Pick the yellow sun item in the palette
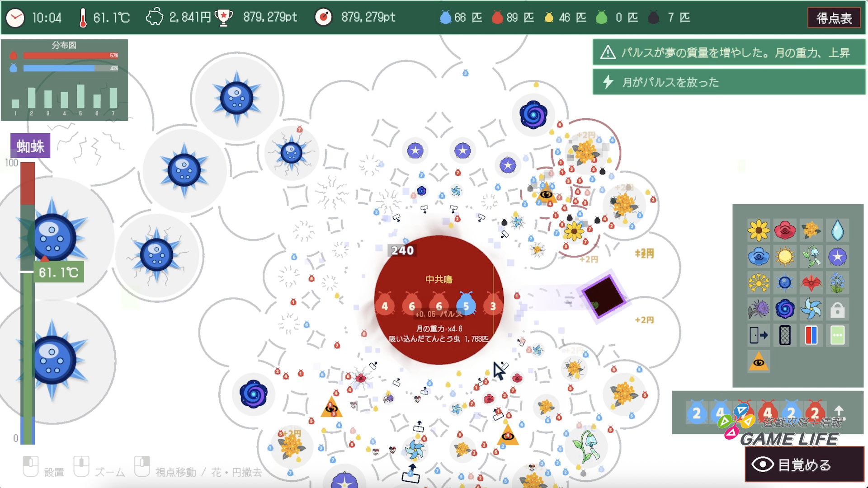This screenshot has width=868, height=488. point(785,257)
